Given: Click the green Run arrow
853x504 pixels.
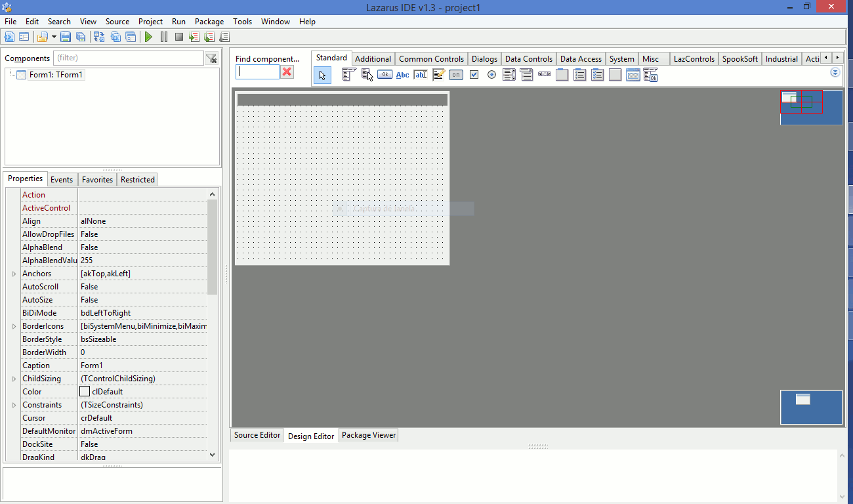Looking at the screenshot, I should click(149, 37).
